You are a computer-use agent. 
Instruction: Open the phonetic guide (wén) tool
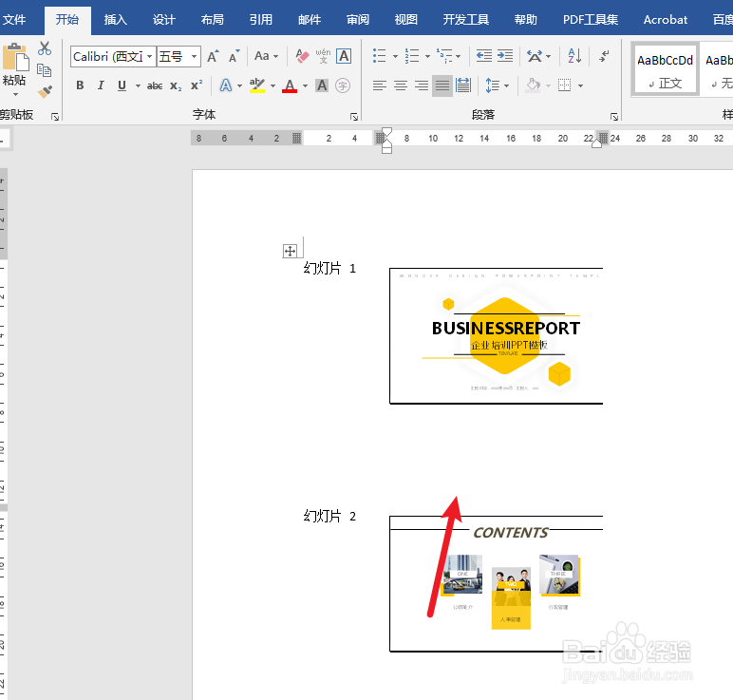point(323,57)
